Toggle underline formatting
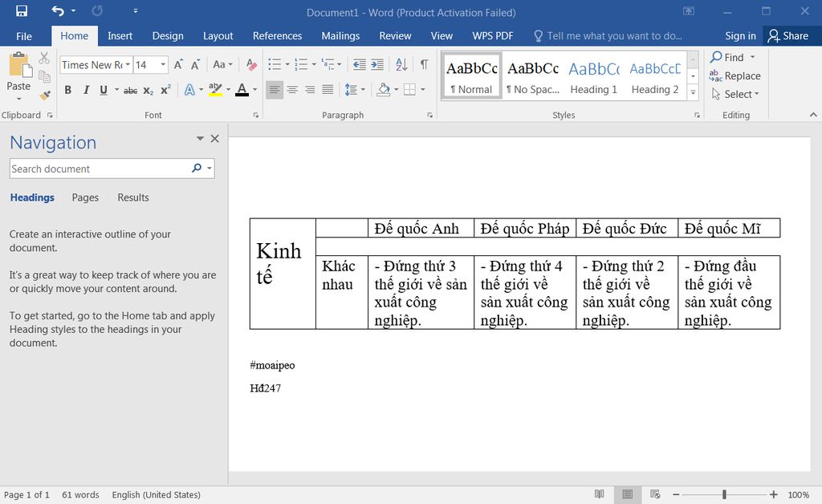 (104, 90)
